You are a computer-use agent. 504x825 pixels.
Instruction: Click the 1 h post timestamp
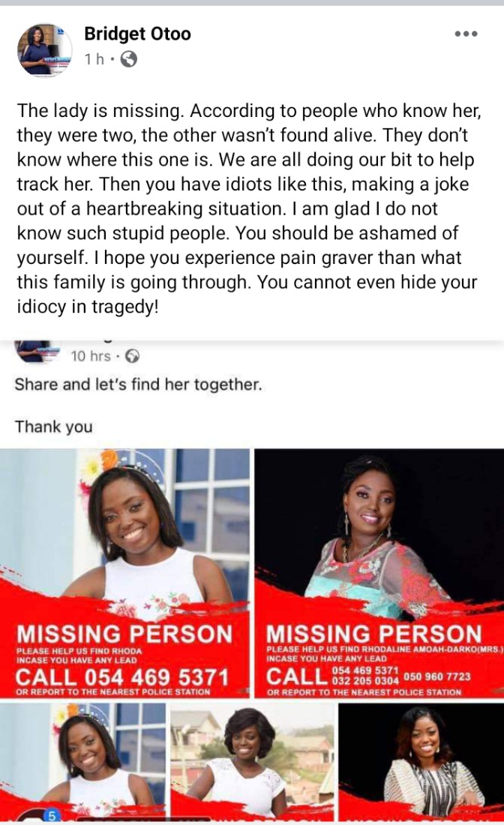(x=94, y=59)
